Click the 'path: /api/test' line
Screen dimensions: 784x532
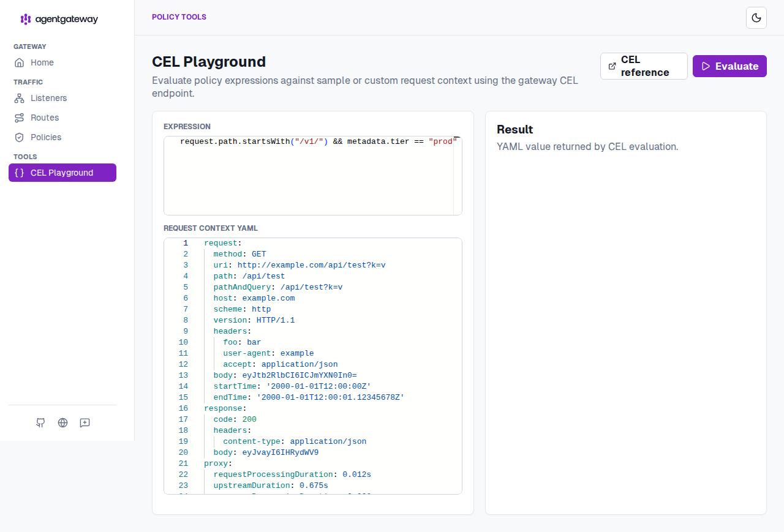pyautogui.click(x=249, y=276)
